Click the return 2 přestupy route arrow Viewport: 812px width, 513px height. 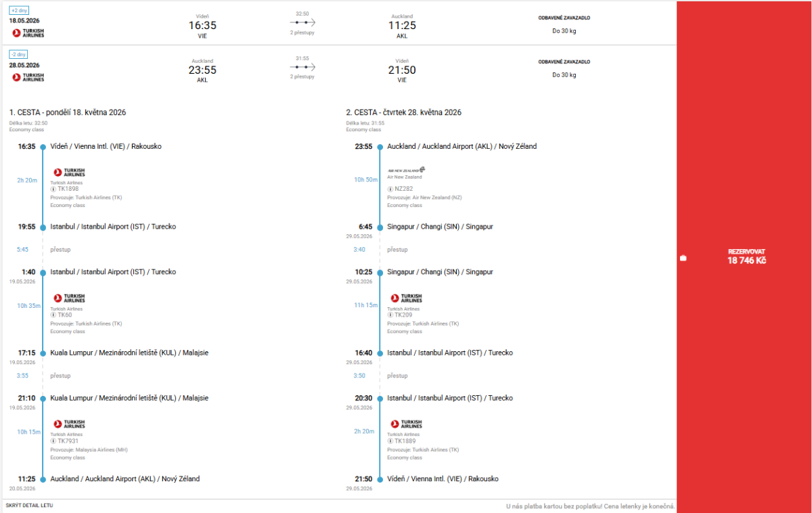click(x=302, y=67)
